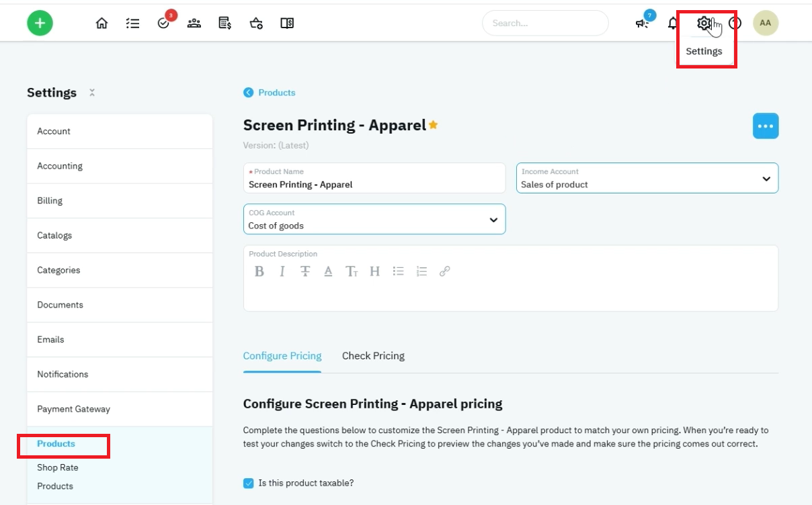
Task: Select Documents in settings sidebar
Action: point(120,305)
